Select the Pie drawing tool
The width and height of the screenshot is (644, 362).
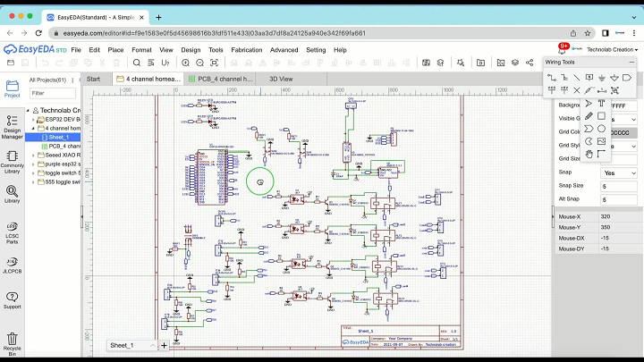(589, 141)
